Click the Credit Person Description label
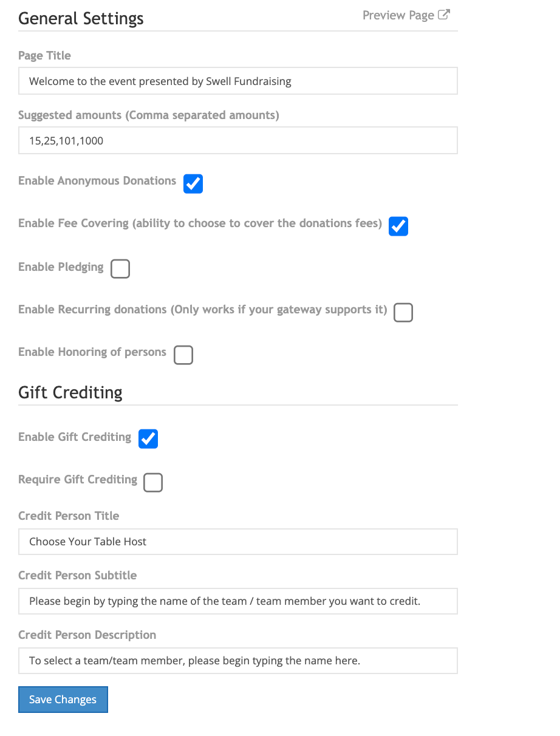 [87, 635]
